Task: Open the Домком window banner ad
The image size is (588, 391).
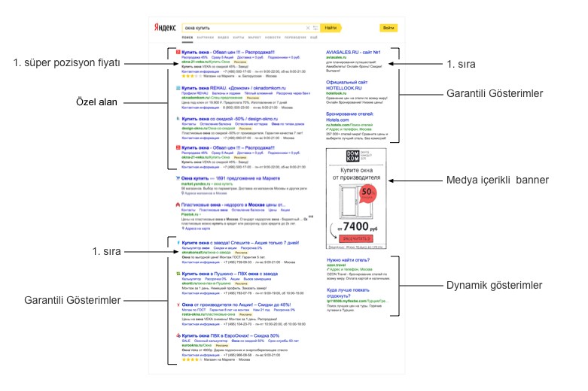Action: coord(356,199)
